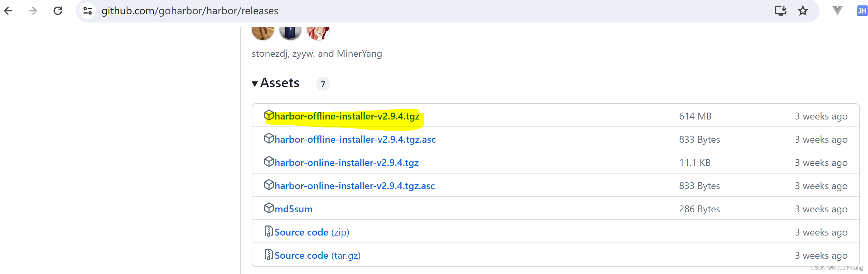The image size is (868, 274).
Task: Reload the page with refresh icon
Action: (x=58, y=11)
